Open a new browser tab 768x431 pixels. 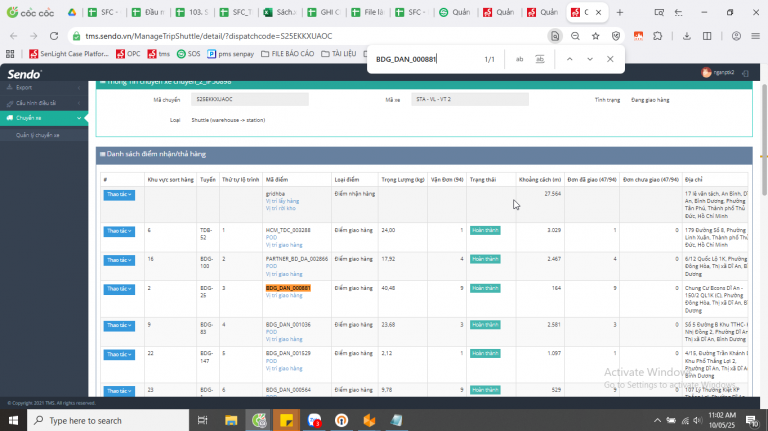(x=620, y=12)
